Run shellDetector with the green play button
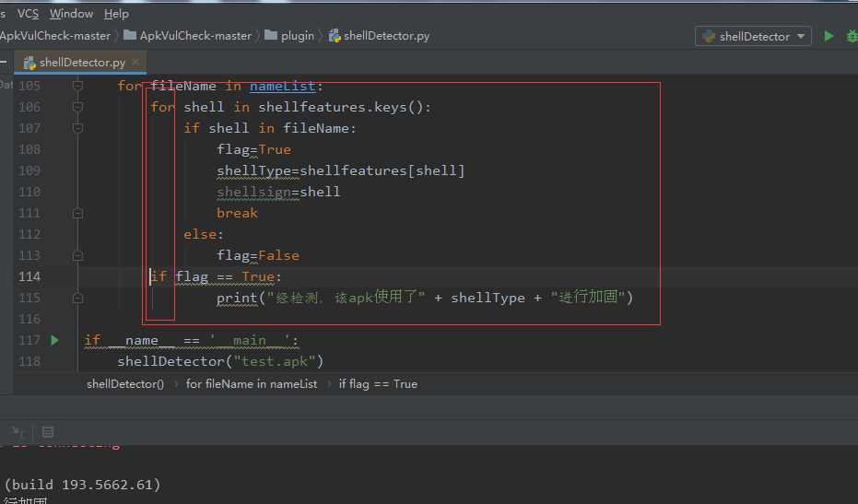This screenshot has width=858, height=504. tap(829, 36)
